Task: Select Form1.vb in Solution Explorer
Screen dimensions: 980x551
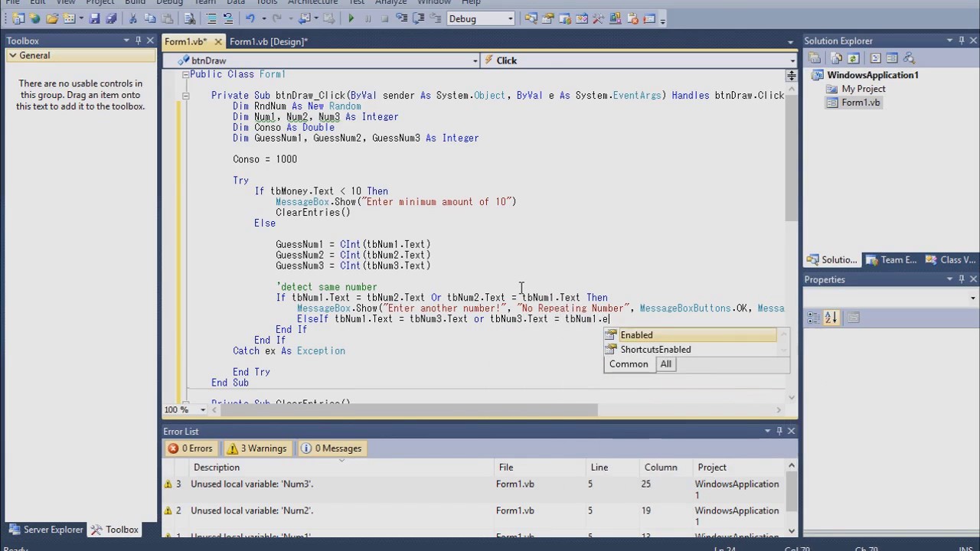Action: pos(861,103)
